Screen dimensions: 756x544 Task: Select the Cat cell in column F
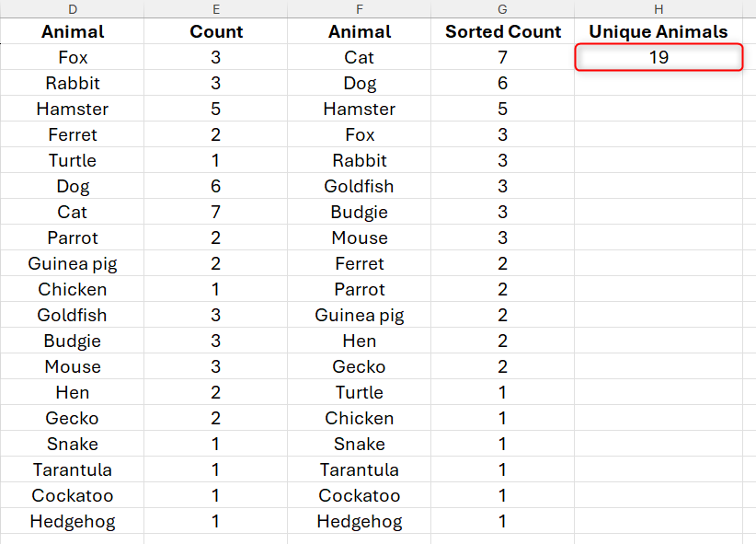coord(359,57)
